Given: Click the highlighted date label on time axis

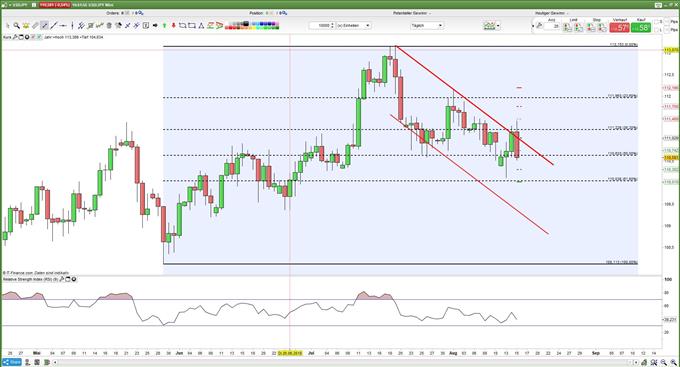Looking at the screenshot, I should [x=290, y=354].
